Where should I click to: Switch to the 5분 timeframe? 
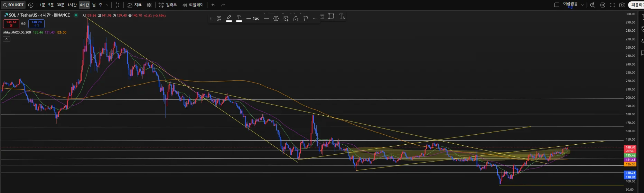51,5
